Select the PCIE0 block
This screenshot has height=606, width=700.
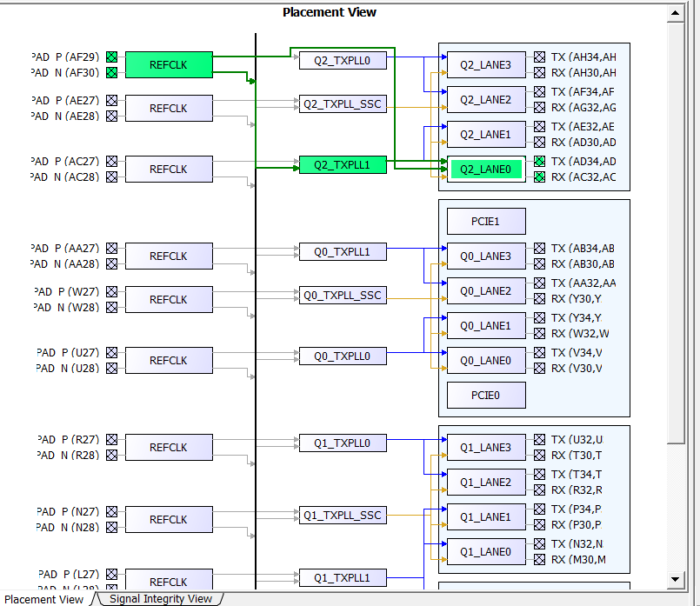(486, 396)
